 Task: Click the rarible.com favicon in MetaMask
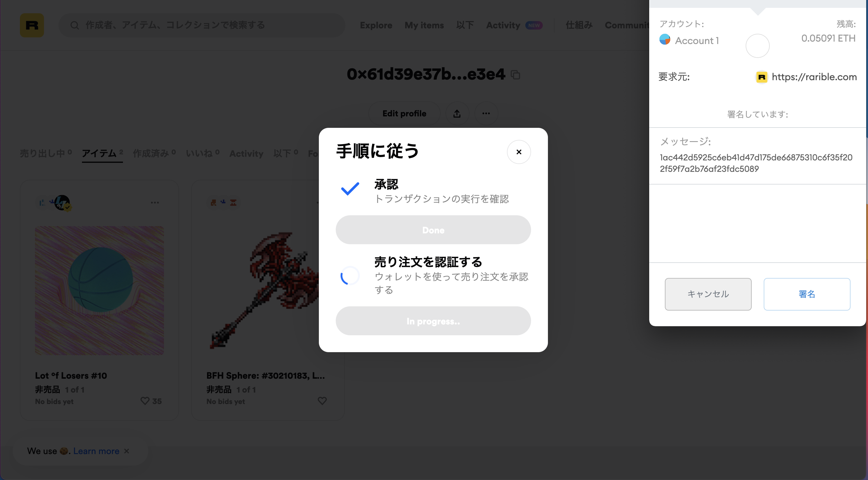[x=762, y=77]
